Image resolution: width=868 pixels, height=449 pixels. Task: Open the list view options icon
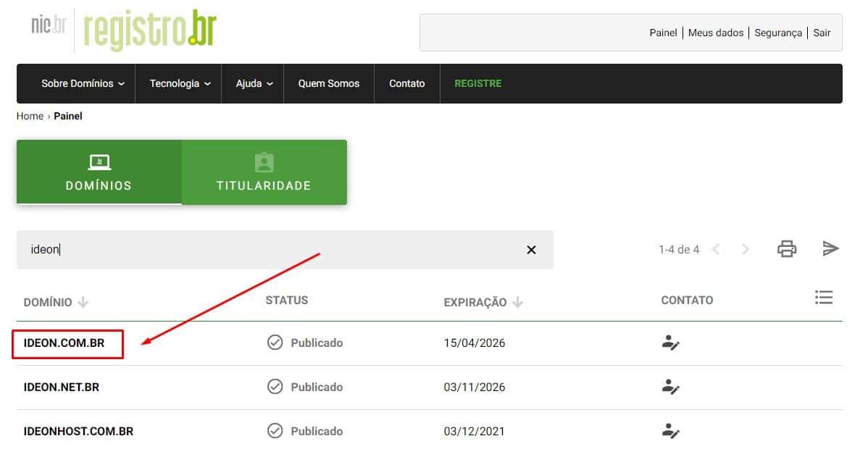click(x=823, y=297)
